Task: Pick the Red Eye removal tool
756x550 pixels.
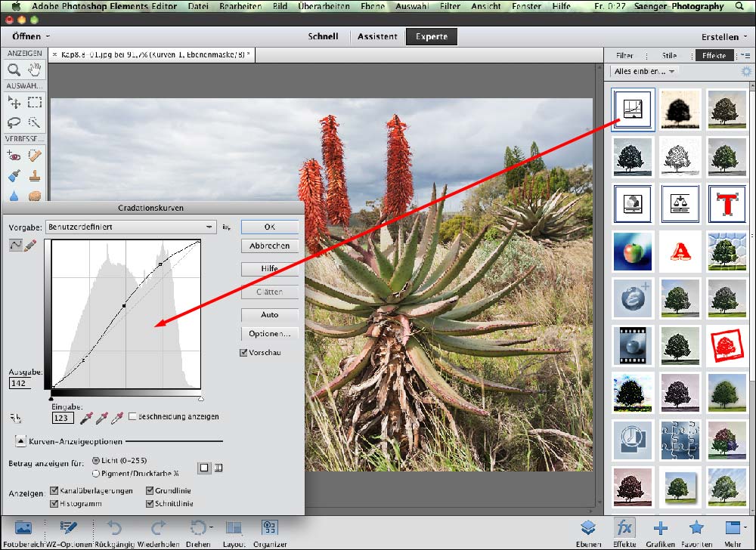Action: pyautogui.click(x=14, y=155)
